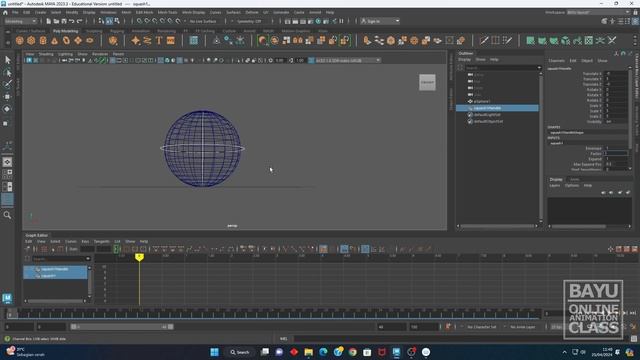This screenshot has height=360, width=640.
Task: Click the poly disc shelf icon
Action: (90, 40)
